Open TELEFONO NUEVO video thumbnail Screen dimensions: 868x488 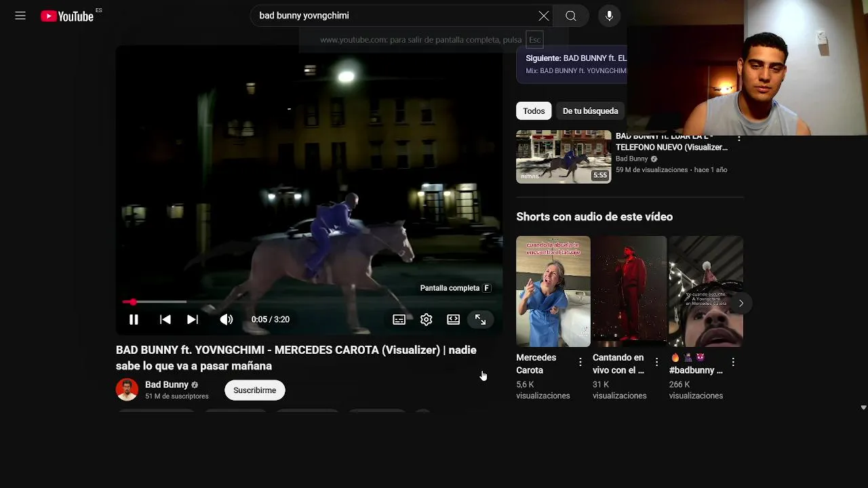click(564, 157)
